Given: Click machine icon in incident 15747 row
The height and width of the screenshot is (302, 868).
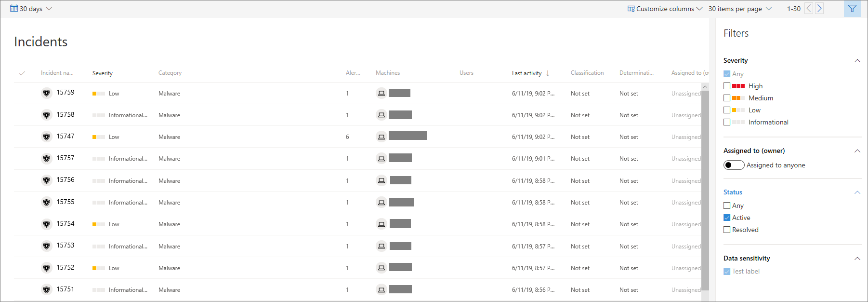Looking at the screenshot, I should point(381,137).
